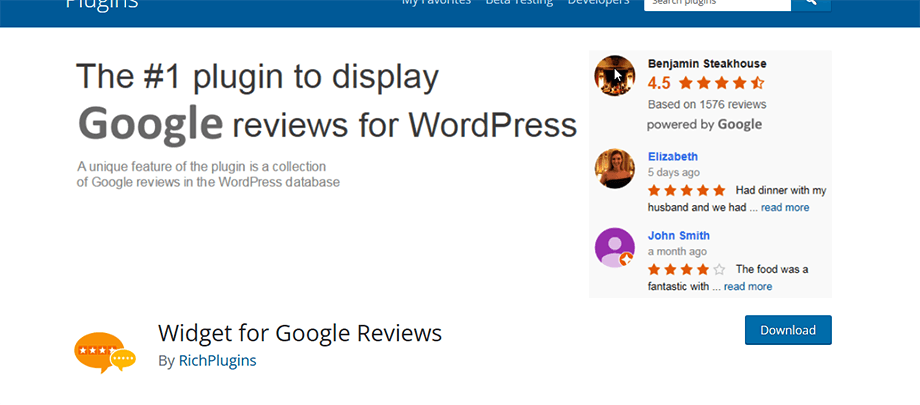Click the Benjamin Steakhouse title text

click(x=707, y=63)
